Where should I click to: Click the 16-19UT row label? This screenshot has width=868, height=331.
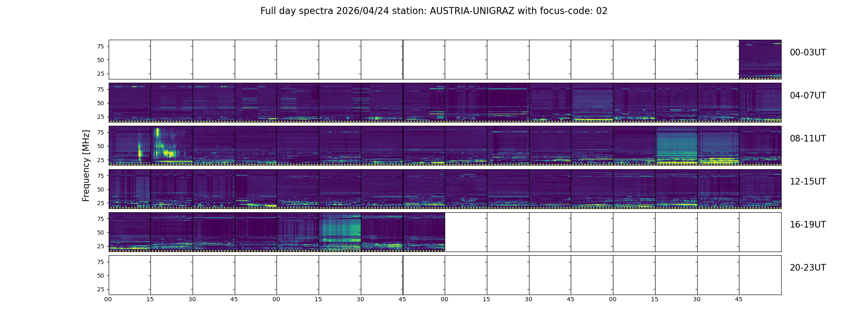(808, 225)
